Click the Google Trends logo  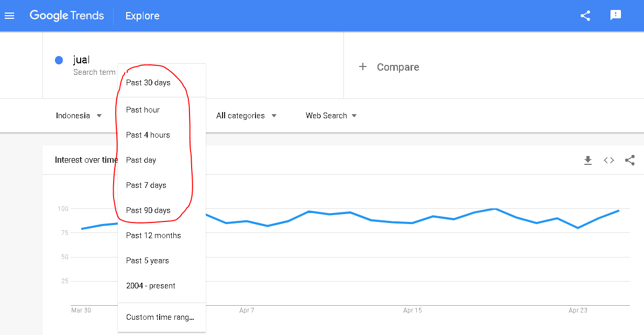coord(66,16)
